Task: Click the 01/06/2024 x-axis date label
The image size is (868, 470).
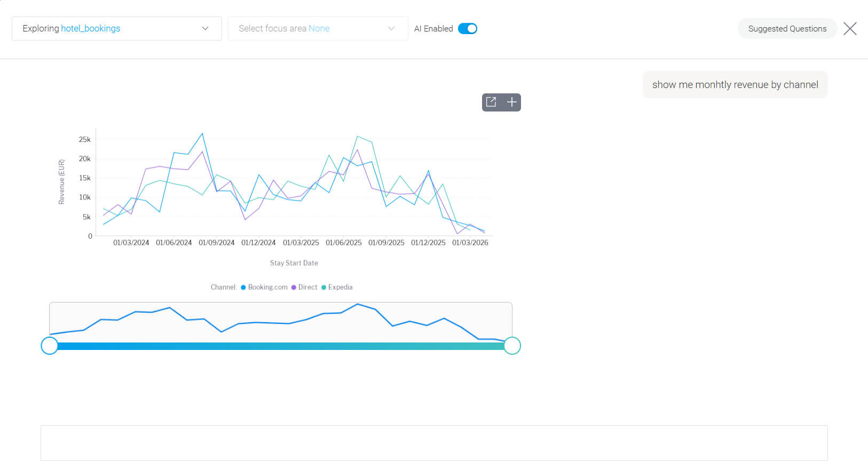Action: coord(174,243)
